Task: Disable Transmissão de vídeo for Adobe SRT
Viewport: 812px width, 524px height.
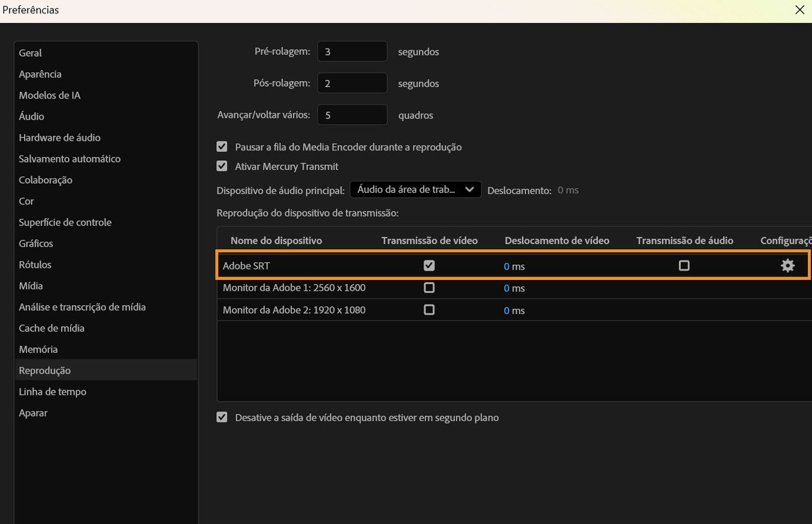Action: [429, 265]
